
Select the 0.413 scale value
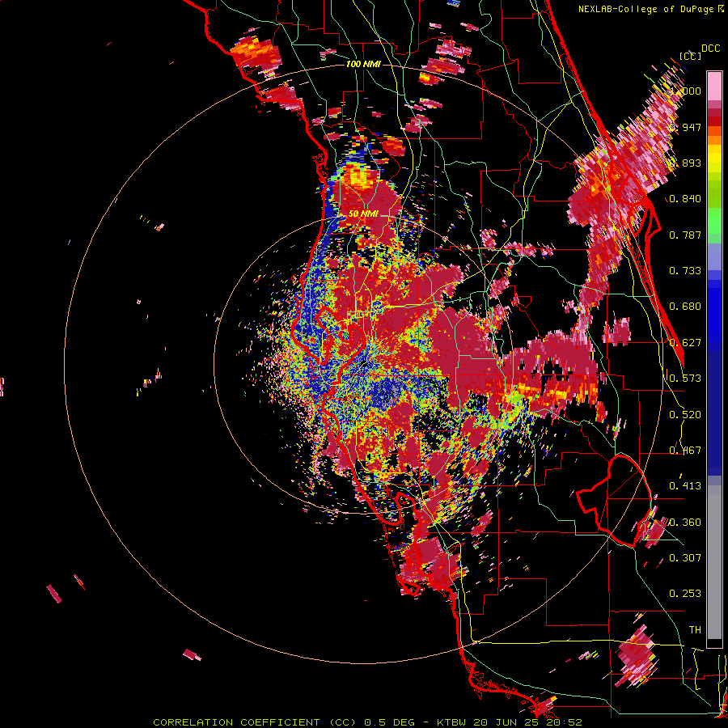(685, 486)
